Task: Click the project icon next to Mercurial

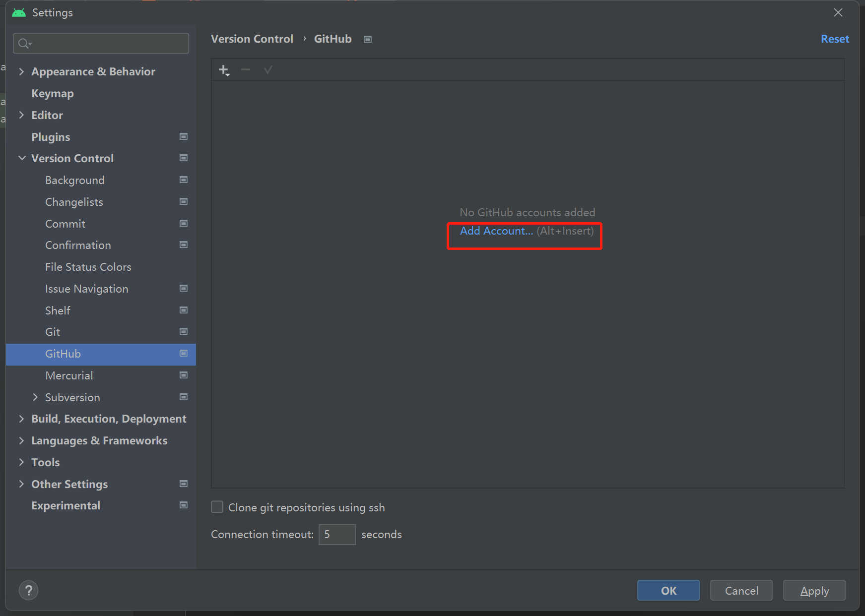Action: [x=184, y=375]
